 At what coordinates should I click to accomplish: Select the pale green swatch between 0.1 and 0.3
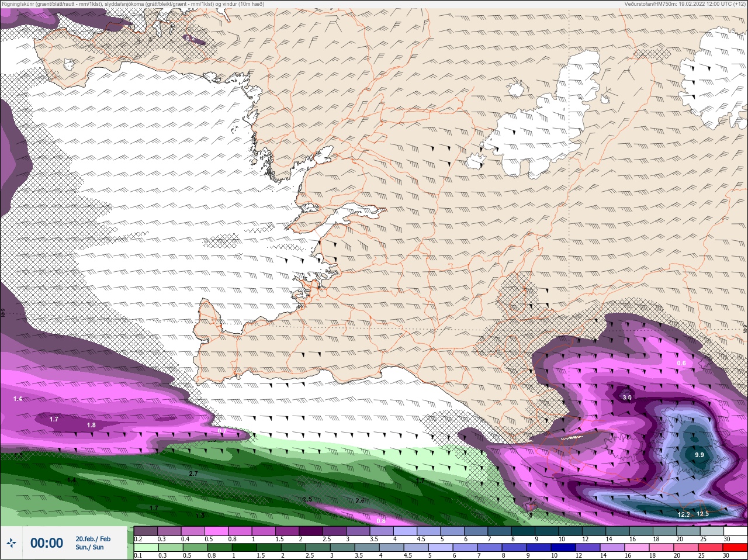pyautogui.click(x=146, y=548)
